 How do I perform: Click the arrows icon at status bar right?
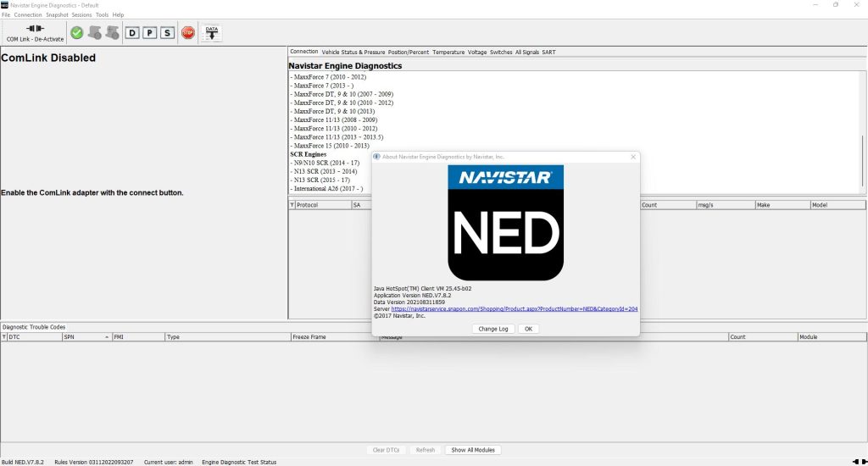pyautogui.click(x=860, y=462)
